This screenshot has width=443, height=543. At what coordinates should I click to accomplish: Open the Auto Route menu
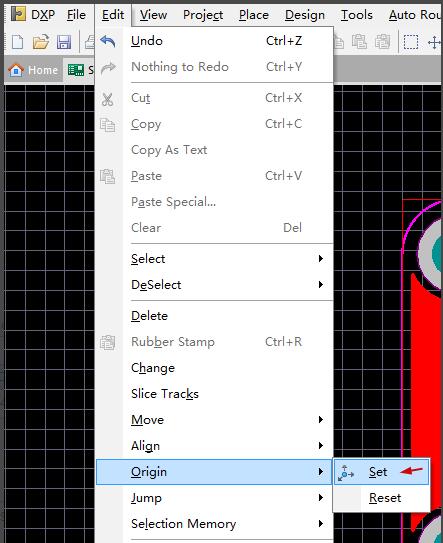point(415,15)
